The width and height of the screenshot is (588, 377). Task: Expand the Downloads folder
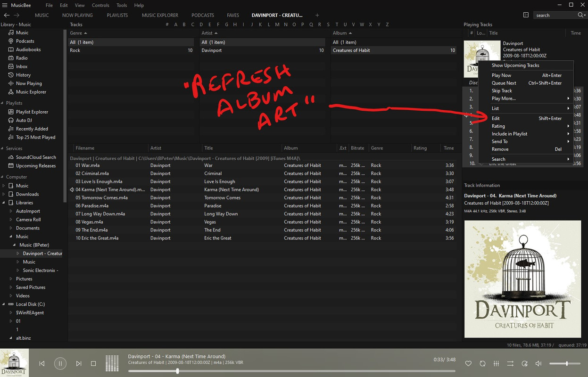click(x=4, y=194)
